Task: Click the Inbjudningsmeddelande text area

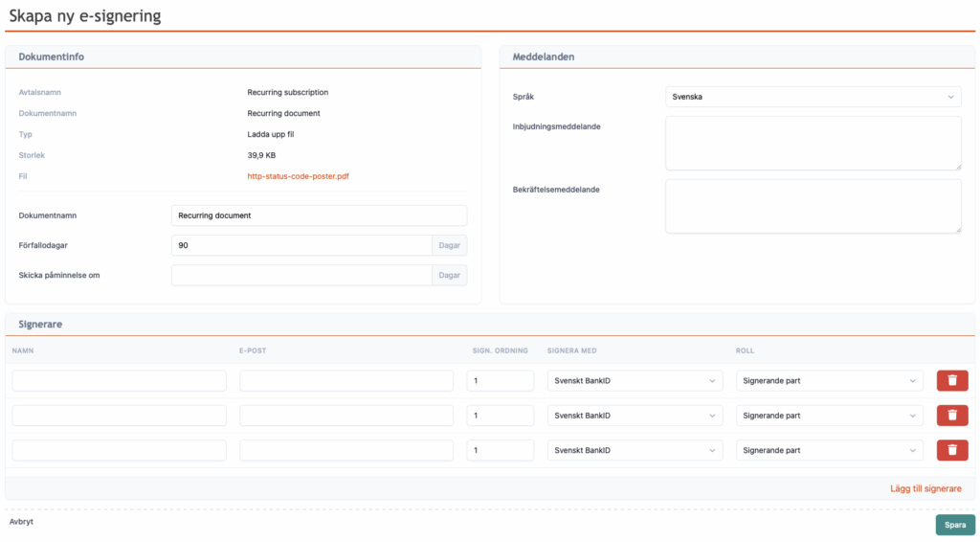Action: click(x=813, y=144)
